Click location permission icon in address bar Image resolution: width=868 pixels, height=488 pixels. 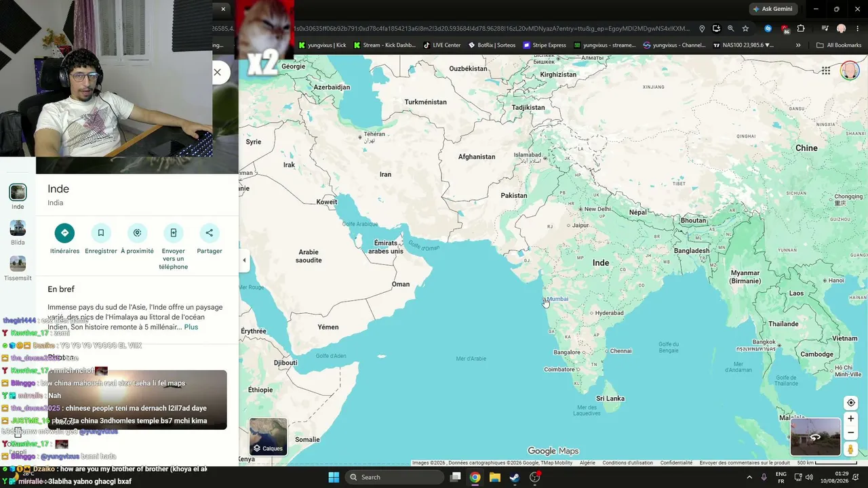[x=702, y=28]
